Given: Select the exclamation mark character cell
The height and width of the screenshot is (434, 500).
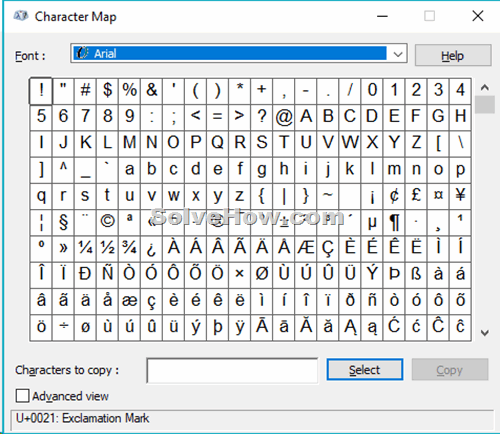Looking at the screenshot, I should coord(41,91).
